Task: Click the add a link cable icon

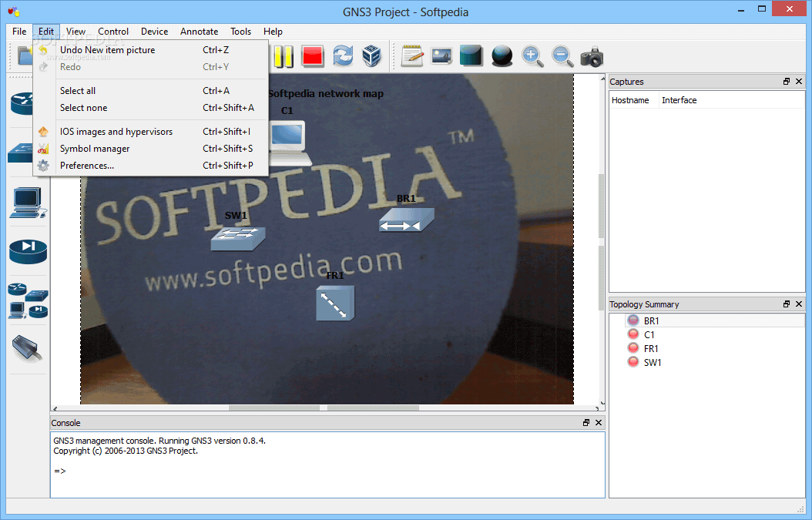Action: [x=27, y=348]
